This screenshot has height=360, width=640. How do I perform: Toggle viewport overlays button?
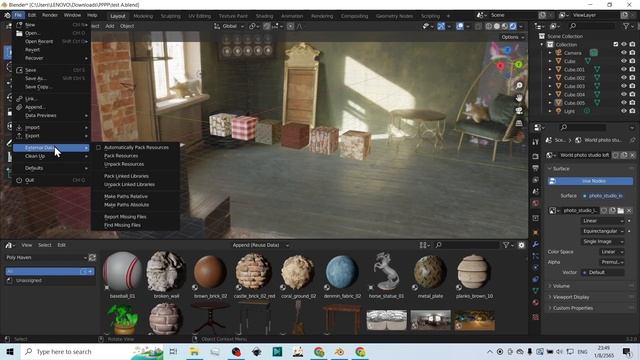460,26
